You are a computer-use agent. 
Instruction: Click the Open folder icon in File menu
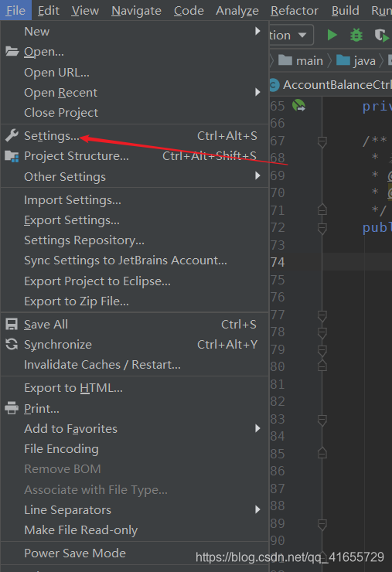[12, 52]
